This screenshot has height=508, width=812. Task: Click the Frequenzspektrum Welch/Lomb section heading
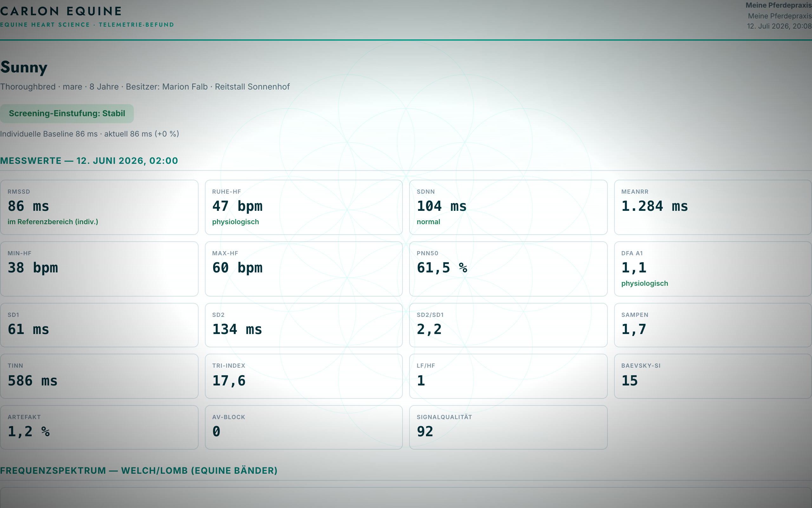[x=139, y=470]
